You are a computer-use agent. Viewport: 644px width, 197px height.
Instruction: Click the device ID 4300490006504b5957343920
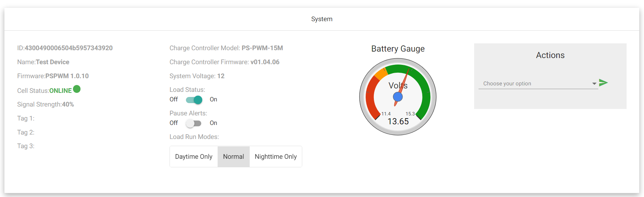69,48
